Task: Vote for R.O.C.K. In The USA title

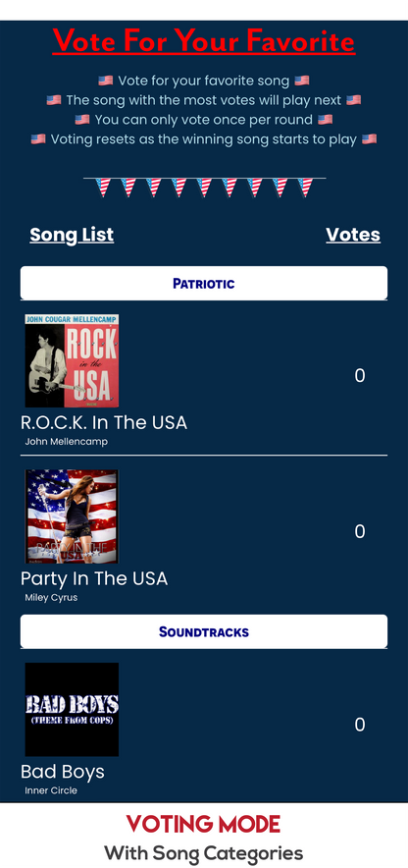Action: 104,422
